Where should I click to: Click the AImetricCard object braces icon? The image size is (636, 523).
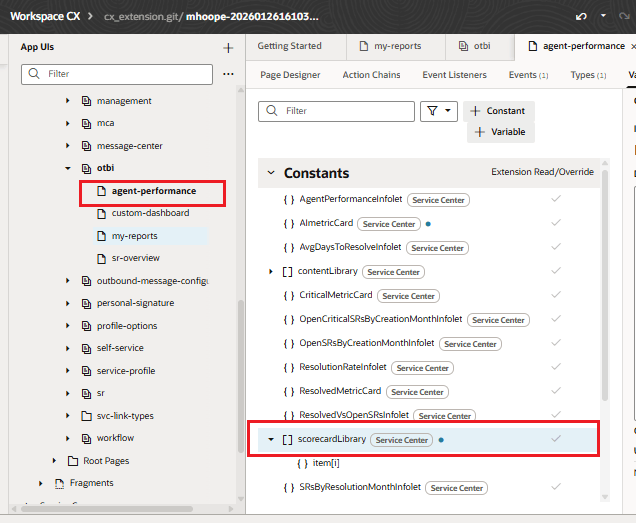pos(289,224)
